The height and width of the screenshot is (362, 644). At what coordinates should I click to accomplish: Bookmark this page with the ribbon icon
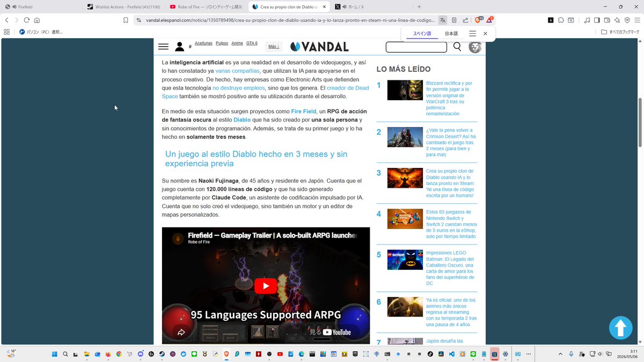[x=126, y=20]
